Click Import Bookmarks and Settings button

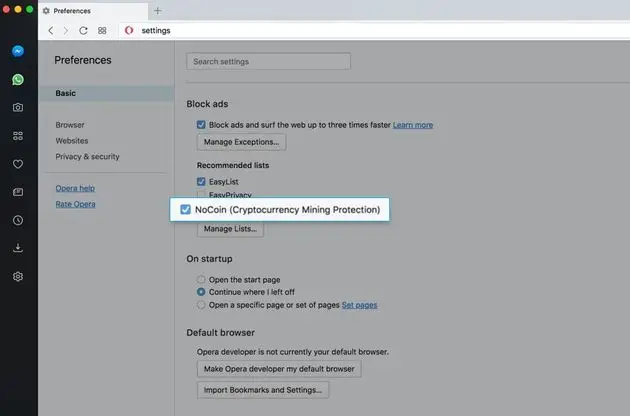[x=263, y=390]
